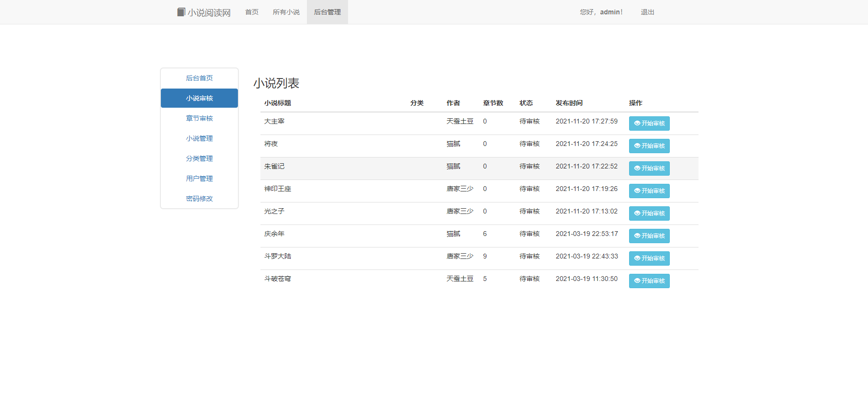Click timestamp 2021-11-20 17:27:59
Screen dimensions: 868x415
[586, 122]
